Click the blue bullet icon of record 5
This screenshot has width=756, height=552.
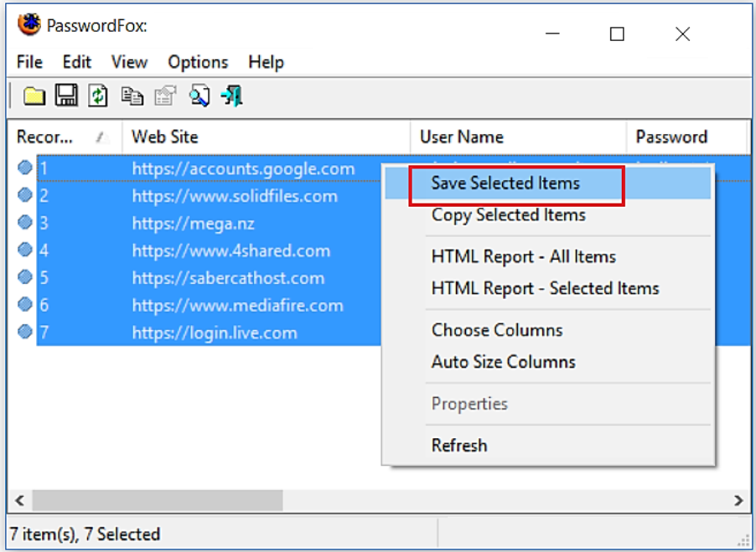(x=24, y=277)
